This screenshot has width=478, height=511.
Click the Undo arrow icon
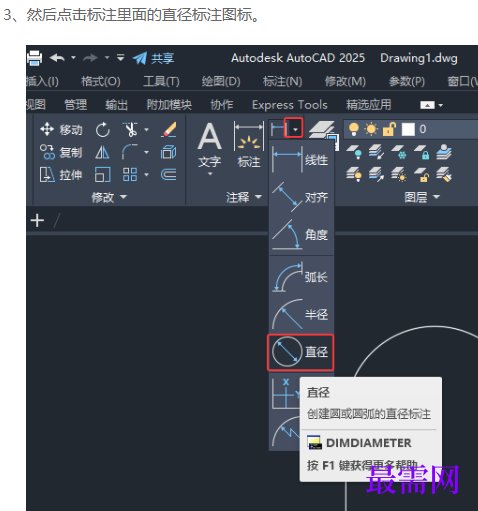tap(57, 58)
